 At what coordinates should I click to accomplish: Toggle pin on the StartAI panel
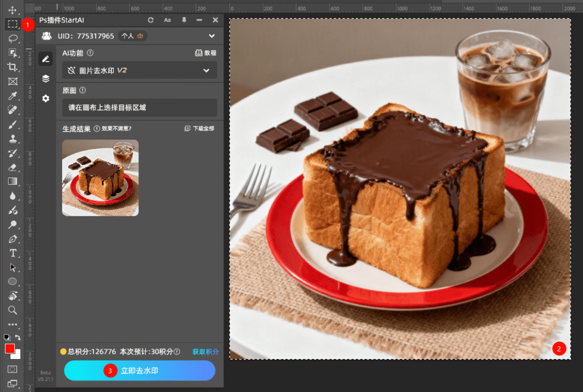coord(184,20)
